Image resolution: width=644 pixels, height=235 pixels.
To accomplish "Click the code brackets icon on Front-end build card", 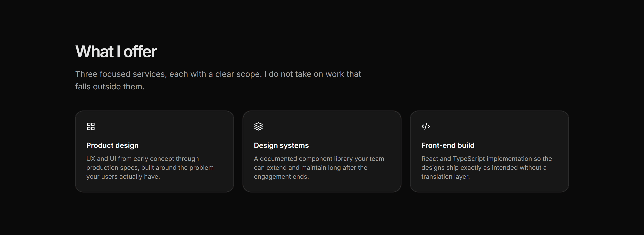I will (x=426, y=126).
